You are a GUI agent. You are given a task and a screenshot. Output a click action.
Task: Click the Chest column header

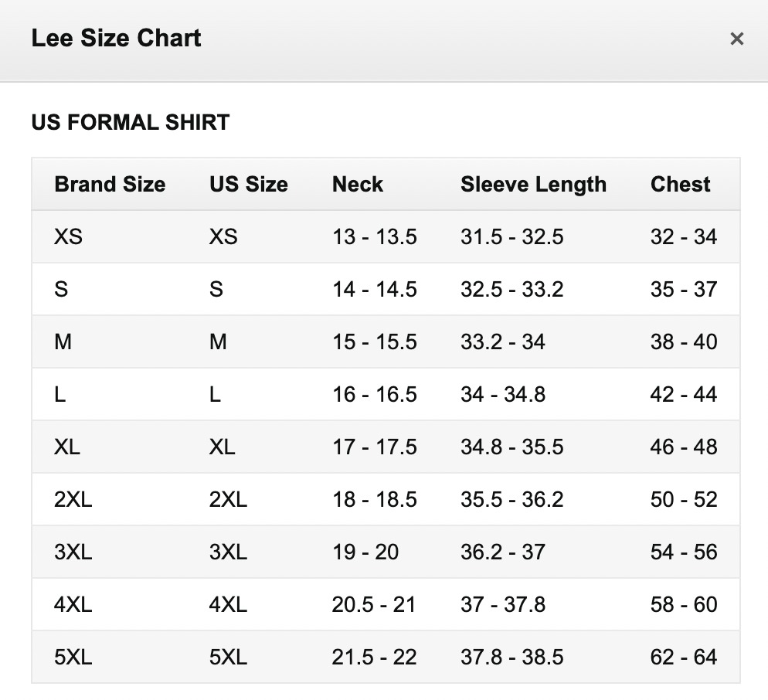pyautogui.click(x=680, y=185)
